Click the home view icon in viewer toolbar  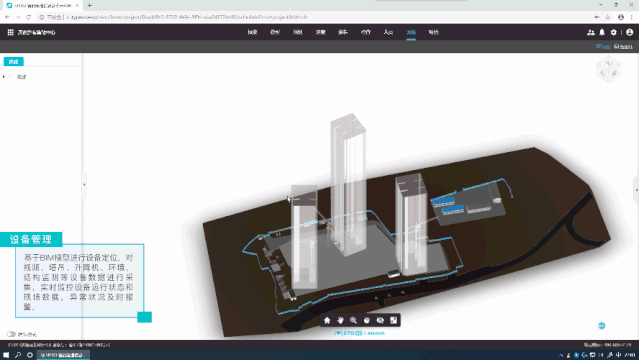point(327,320)
